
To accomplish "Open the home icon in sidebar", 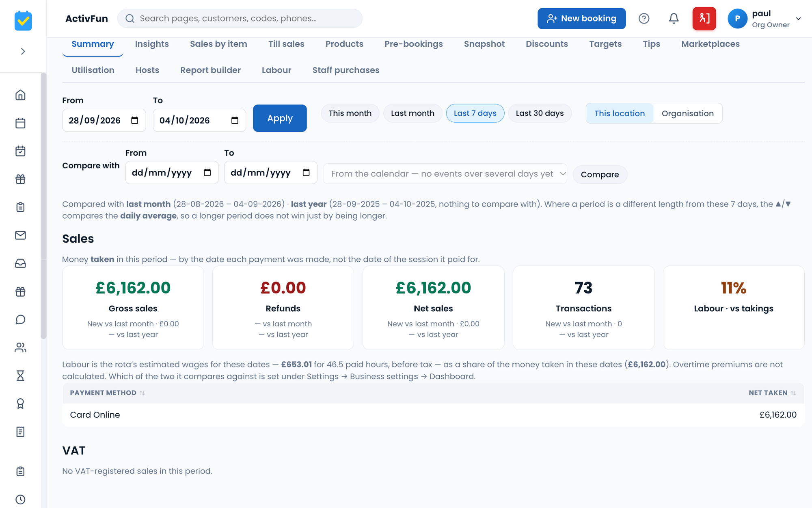I will [x=20, y=95].
